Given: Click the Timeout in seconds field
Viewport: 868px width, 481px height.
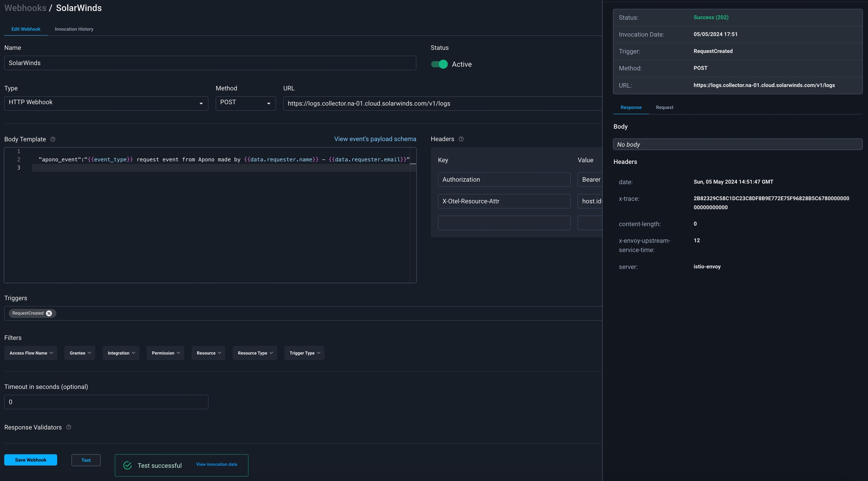Looking at the screenshot, I should pos(106,402).
